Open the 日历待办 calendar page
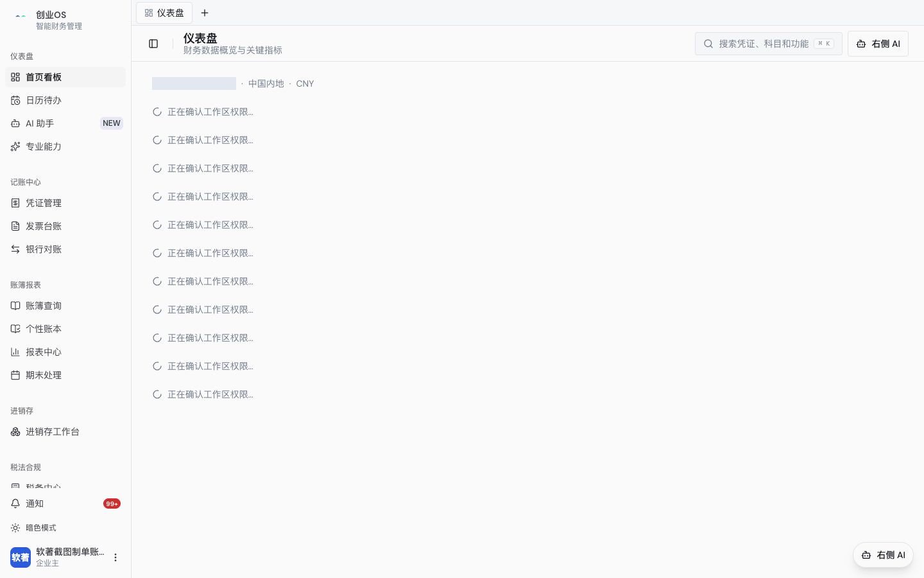This screenshot has height=578, width=924. point(65,100)
